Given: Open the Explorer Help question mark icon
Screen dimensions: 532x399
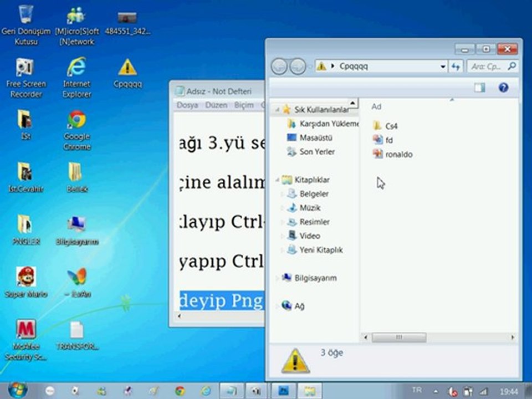Looking at the screenshot, I should click(504, 88).
